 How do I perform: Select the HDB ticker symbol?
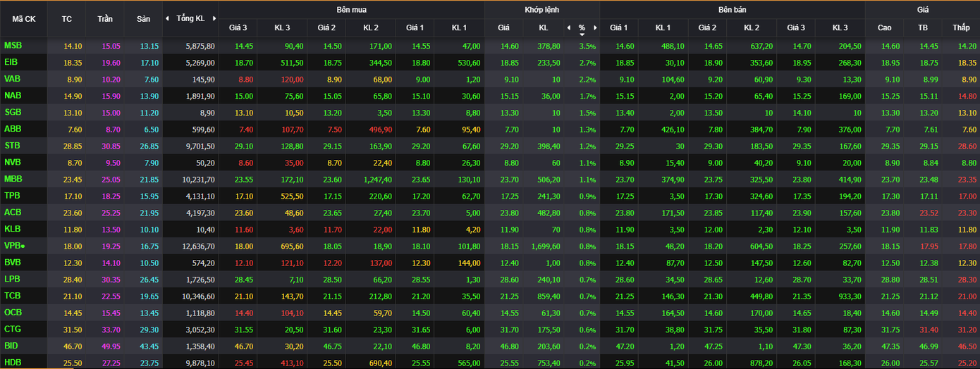(x=12, y=363)
